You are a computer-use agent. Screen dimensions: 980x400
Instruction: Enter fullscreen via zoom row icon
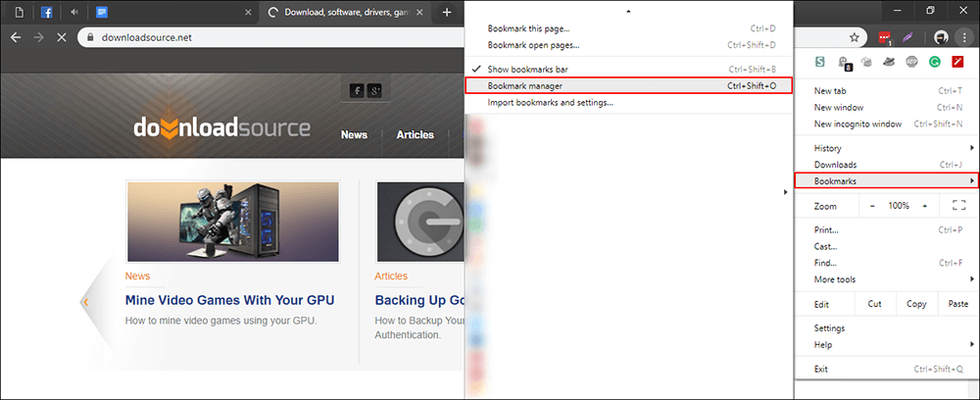coord(958,205)
